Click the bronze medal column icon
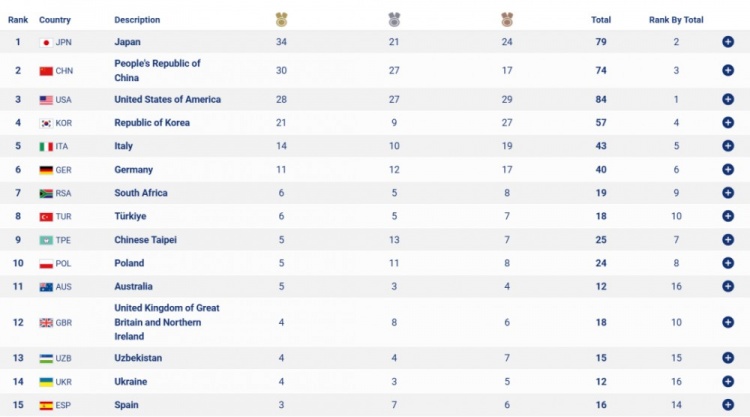This screenshot has width=750, height=417. click(x=507, y=19)
